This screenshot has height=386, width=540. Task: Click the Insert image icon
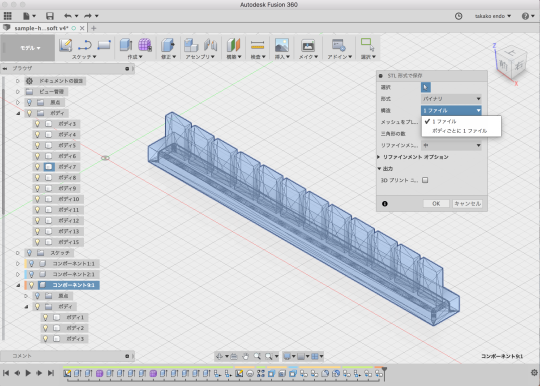[x=282, y=45]
